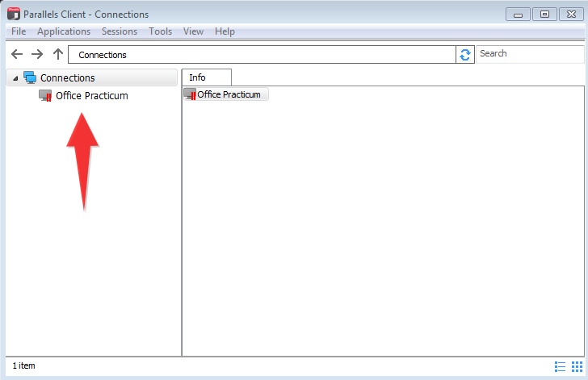Click in the Search field

[x=530, y=54]
